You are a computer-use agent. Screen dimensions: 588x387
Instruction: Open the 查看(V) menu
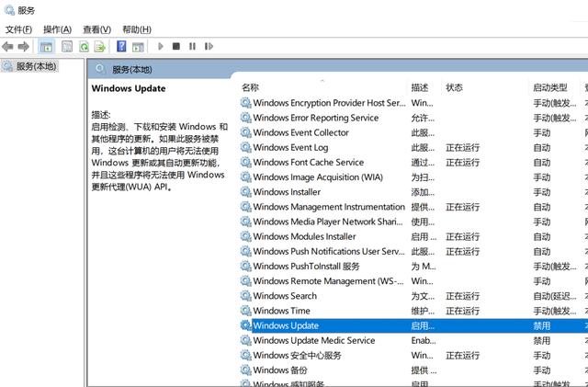(97, 29)
